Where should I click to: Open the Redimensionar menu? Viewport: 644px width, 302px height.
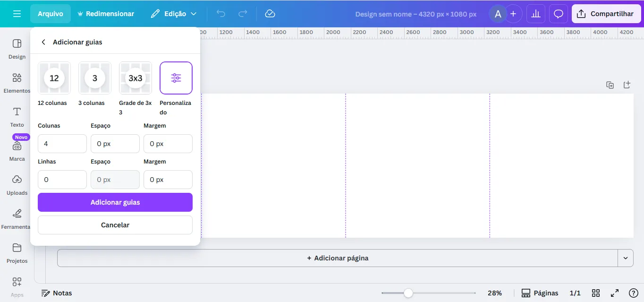105,14
